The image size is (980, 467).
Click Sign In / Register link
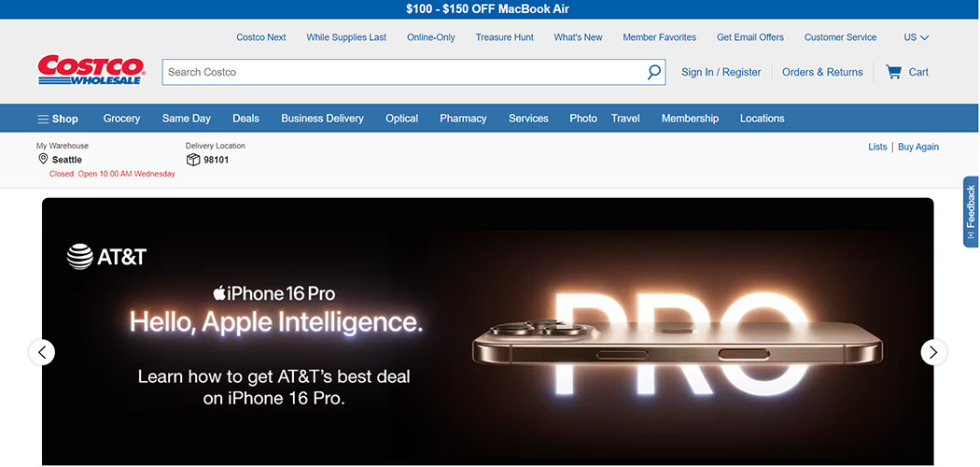721,72
